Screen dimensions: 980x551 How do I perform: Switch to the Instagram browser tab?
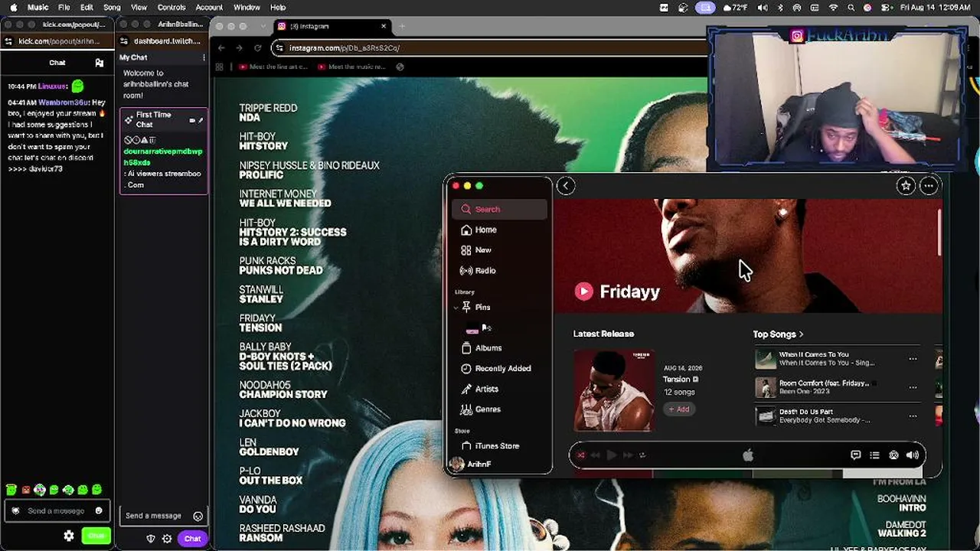point(332,26)
